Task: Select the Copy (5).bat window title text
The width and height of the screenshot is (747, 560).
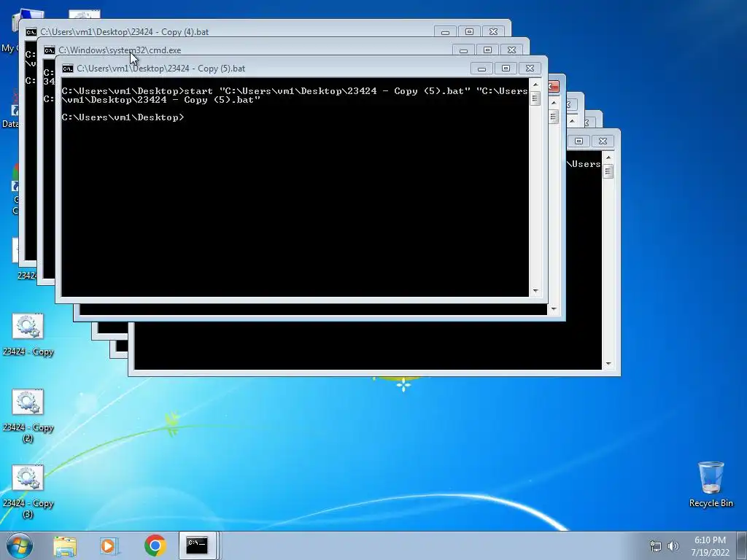Action: [x=161, y=69]
